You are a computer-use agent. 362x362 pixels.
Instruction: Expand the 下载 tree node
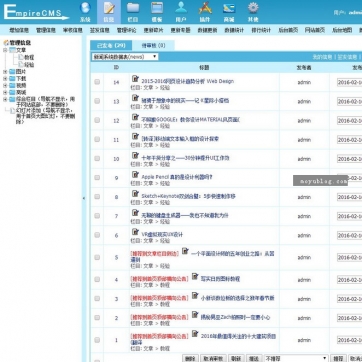[5, 79]
